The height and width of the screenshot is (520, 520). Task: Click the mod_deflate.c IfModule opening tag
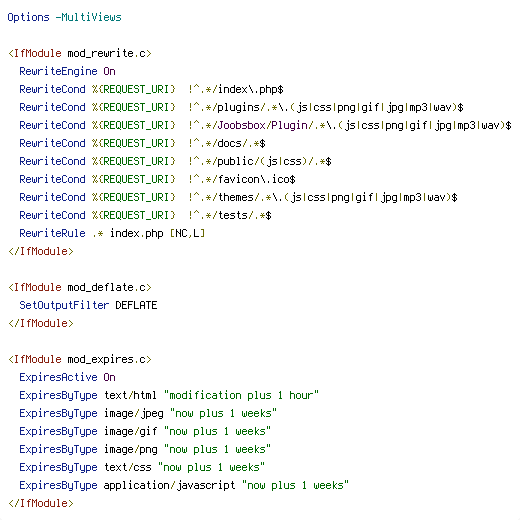[80, 287]
